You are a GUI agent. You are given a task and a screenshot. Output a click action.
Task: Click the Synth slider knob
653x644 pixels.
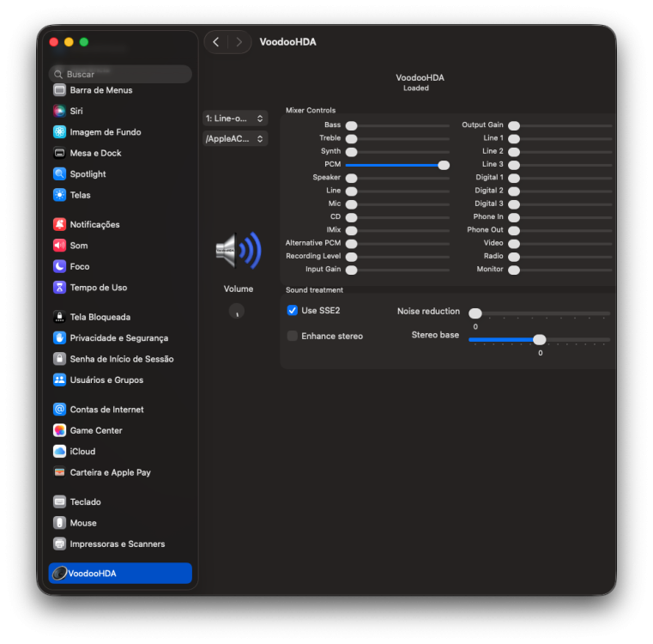(x=352, y=152)
